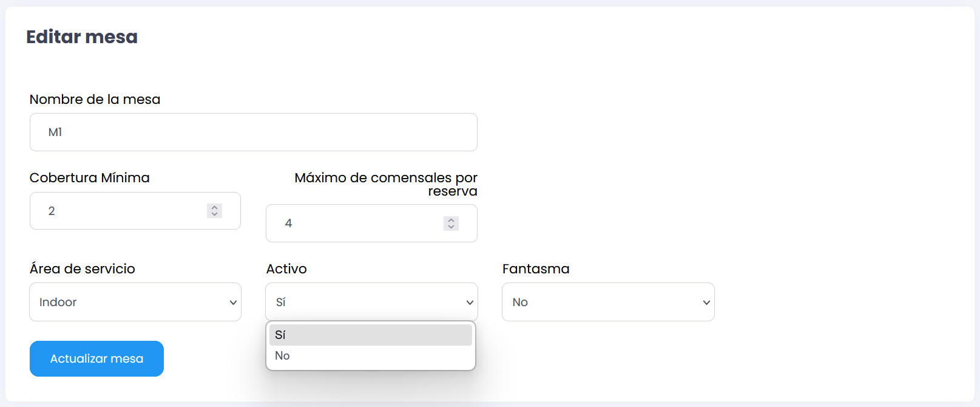Screen dimensions: 980x407
Task: Click the Editar mesa heading
Action: (82, 37)
